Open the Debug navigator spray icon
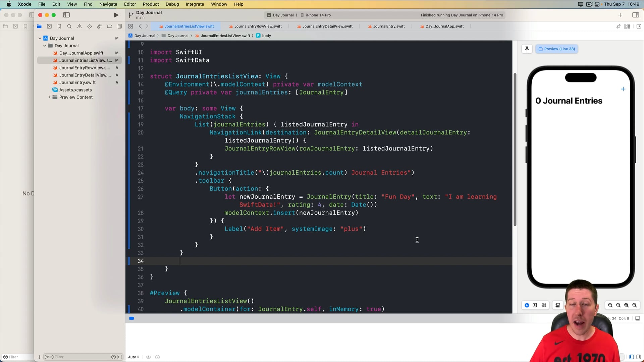 click(x=99, y=26)
